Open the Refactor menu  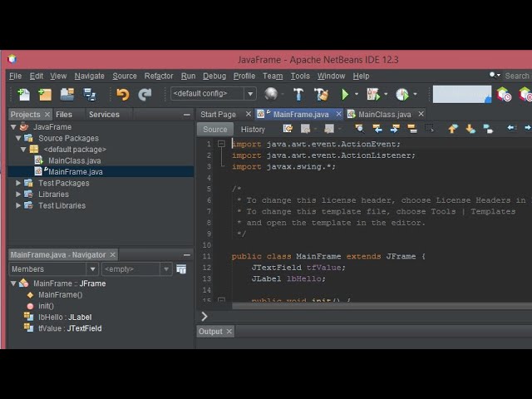[159, 76]
